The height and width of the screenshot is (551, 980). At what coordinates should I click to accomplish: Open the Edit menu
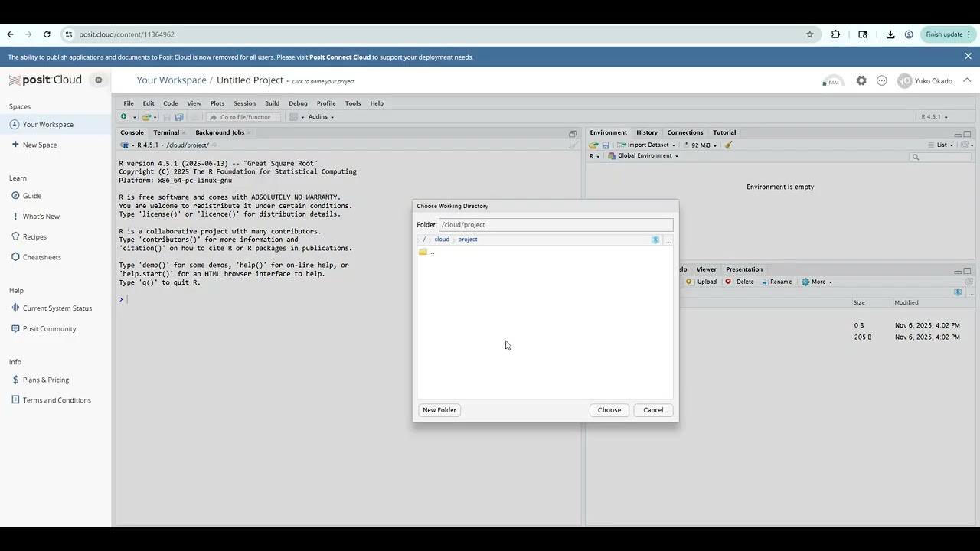coord(149,103)
